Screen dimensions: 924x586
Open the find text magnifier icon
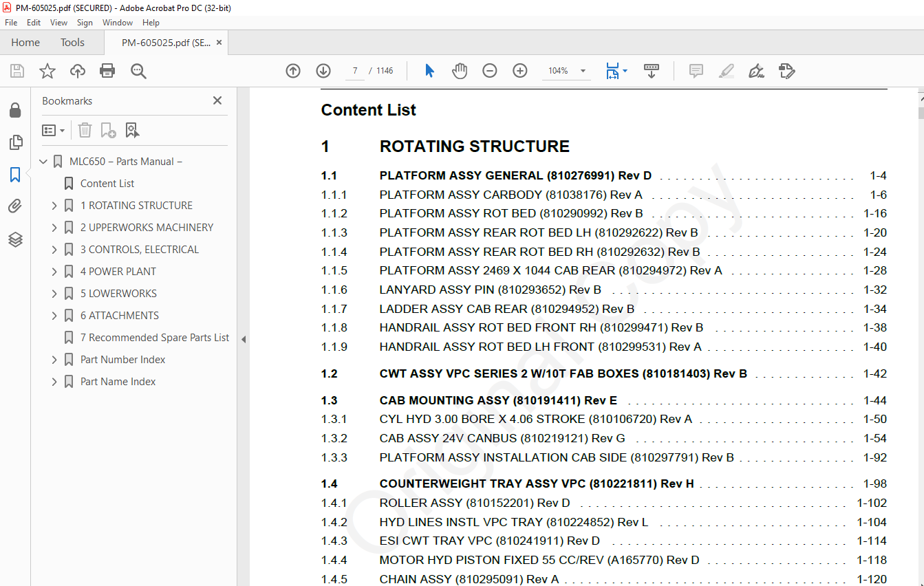click(139, 71)
